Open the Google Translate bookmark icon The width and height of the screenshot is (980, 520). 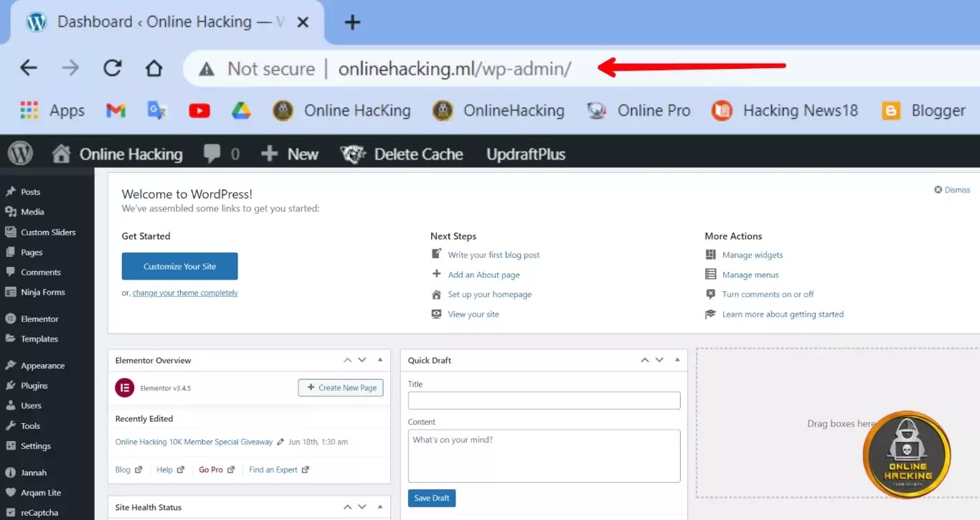(157, 110)
